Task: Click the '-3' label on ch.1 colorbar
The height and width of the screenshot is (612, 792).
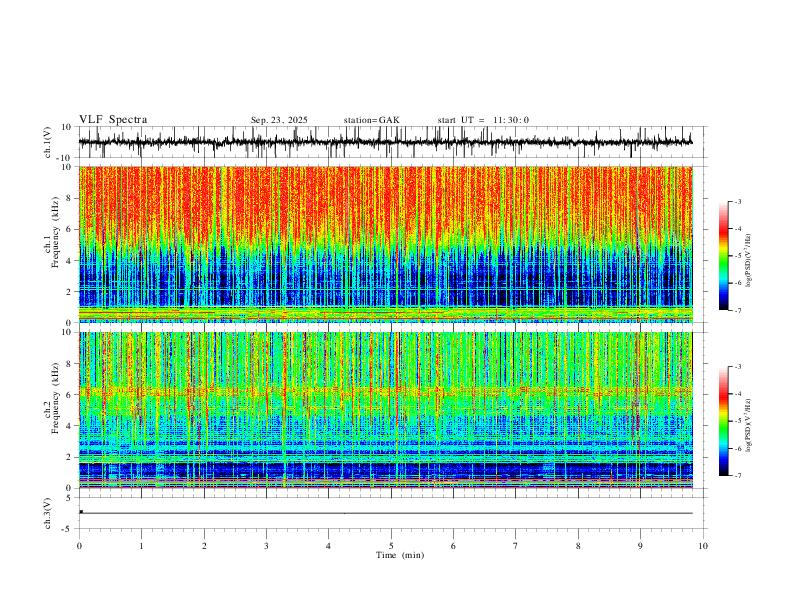Action: (x=738, y=201)
